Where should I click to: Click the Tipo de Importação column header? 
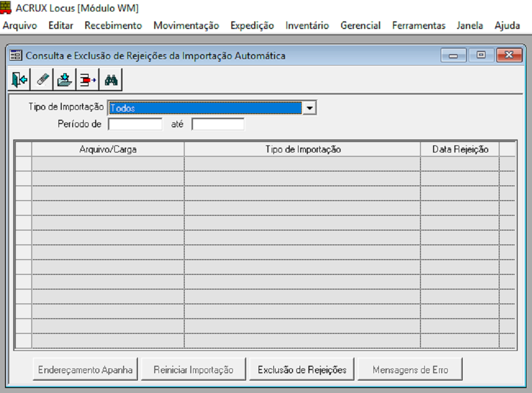302,149
